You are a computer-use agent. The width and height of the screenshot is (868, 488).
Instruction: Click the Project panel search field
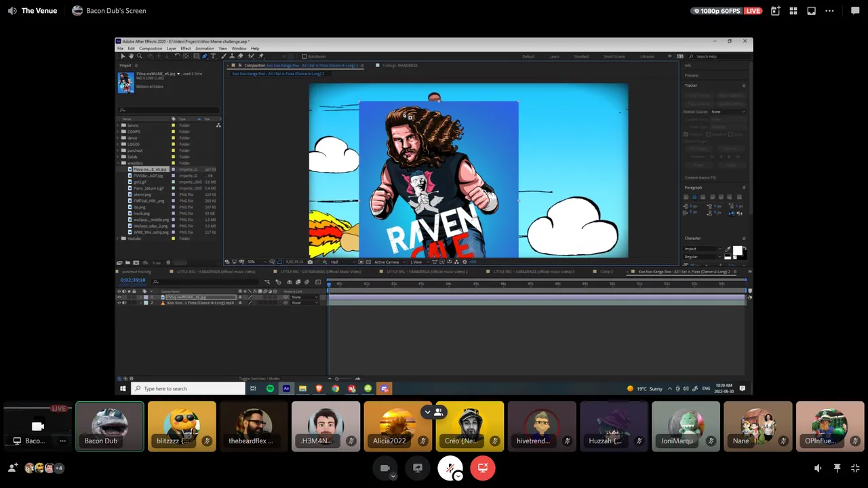click(170, 110)
